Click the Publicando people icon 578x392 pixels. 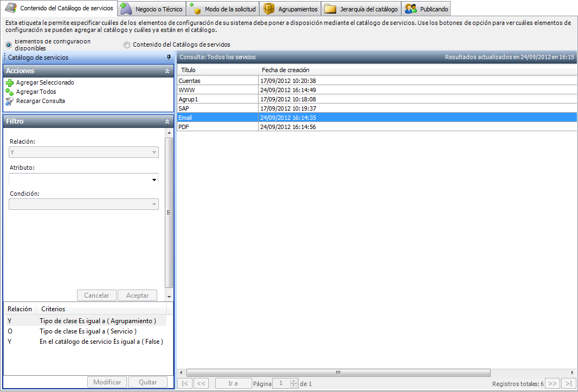410,9
